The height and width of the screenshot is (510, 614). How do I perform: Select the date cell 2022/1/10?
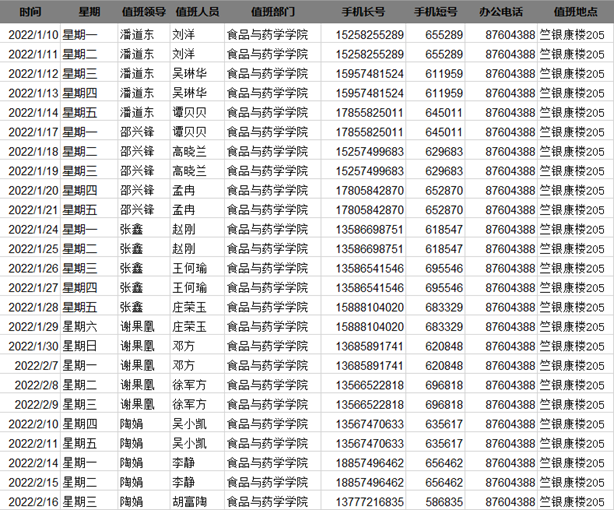33,35
